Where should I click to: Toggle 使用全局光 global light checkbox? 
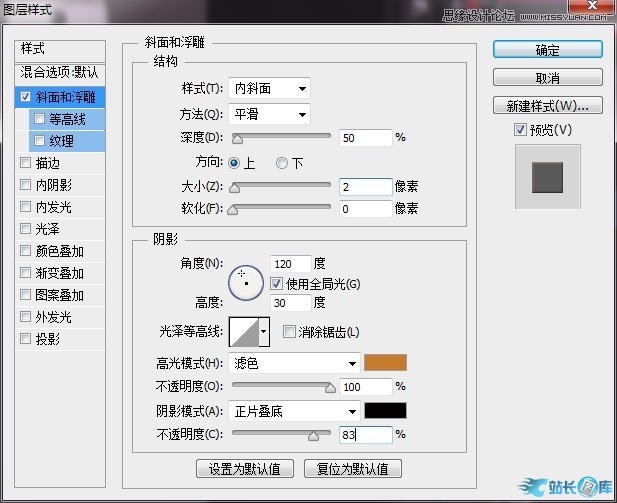click(x=277, y=284)
